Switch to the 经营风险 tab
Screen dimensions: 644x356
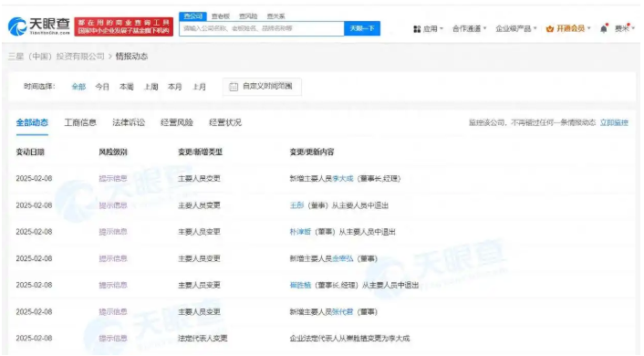click(177, 122)
